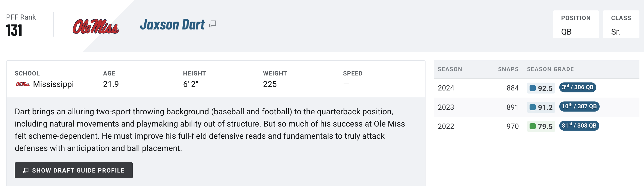Sort by the Snaps column header
644x186 pixels.
508,69
